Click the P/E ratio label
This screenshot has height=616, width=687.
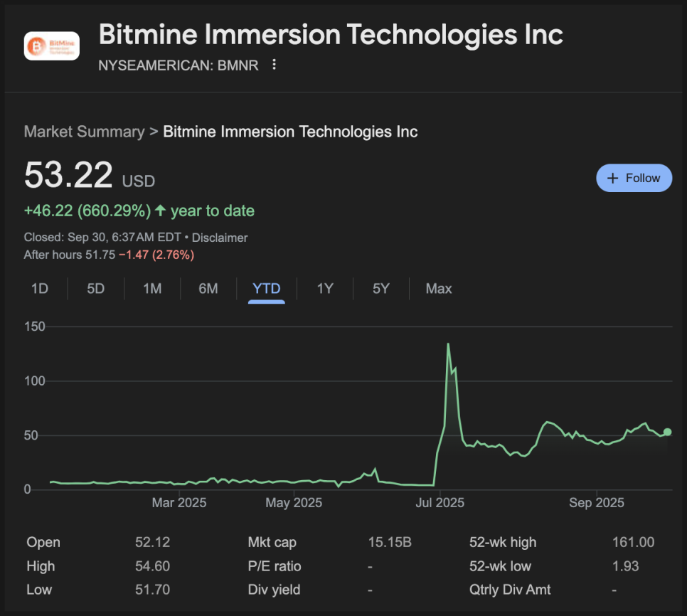tap(275, 566)
